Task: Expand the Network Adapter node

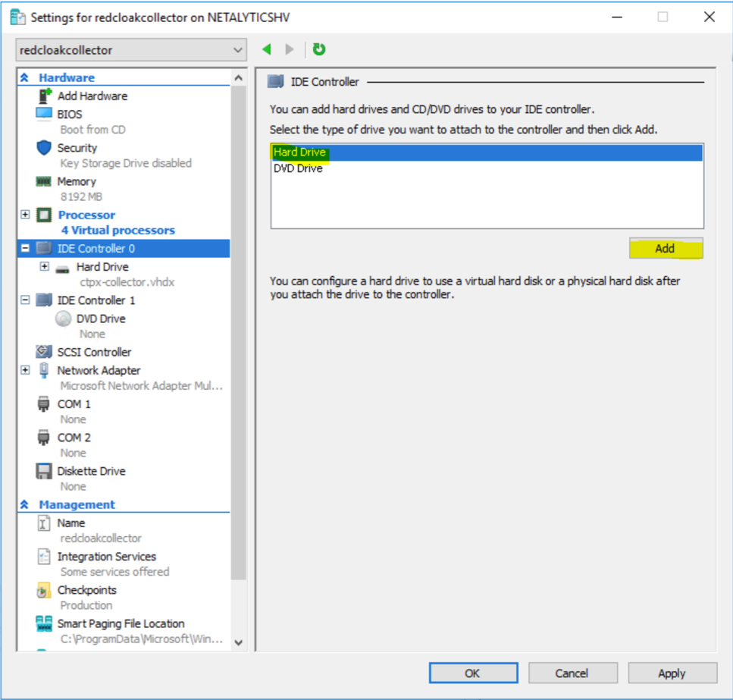Action: coord(25,370)
